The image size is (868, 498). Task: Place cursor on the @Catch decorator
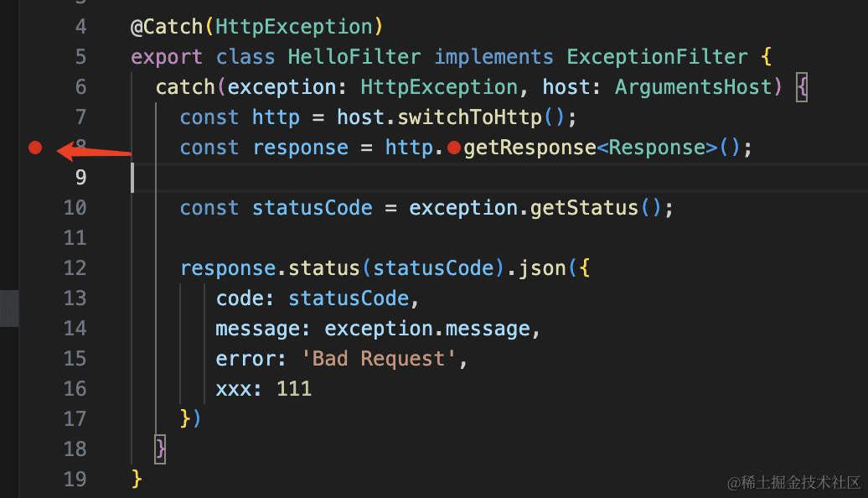(167, 27)
